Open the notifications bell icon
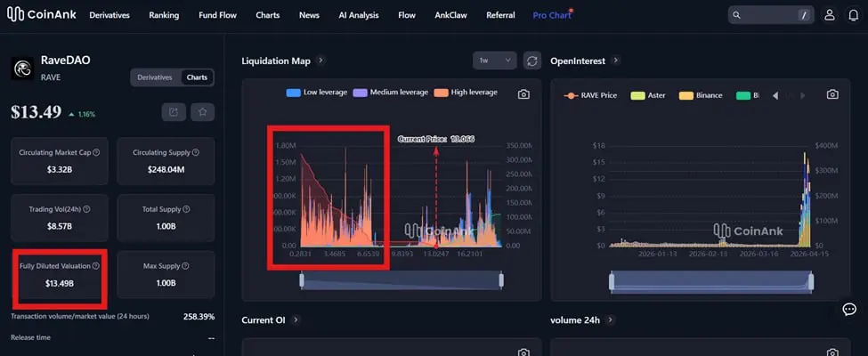Viewport: 868px width, 356px height. pyautogui.click(x=854, y=15)
